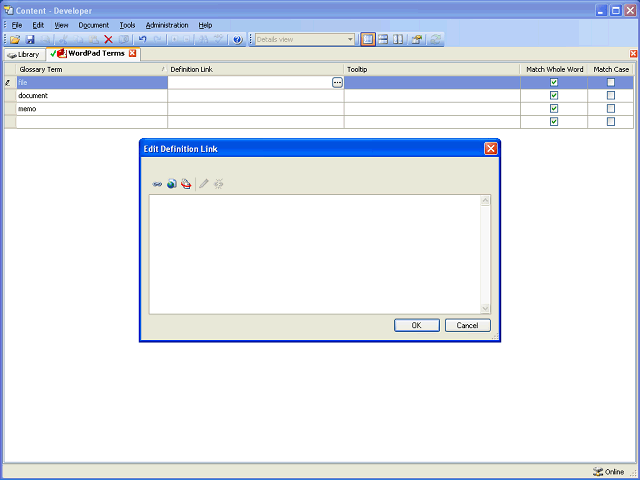
Task: Toggle Match Whole Word for document row
Action: 554,96
